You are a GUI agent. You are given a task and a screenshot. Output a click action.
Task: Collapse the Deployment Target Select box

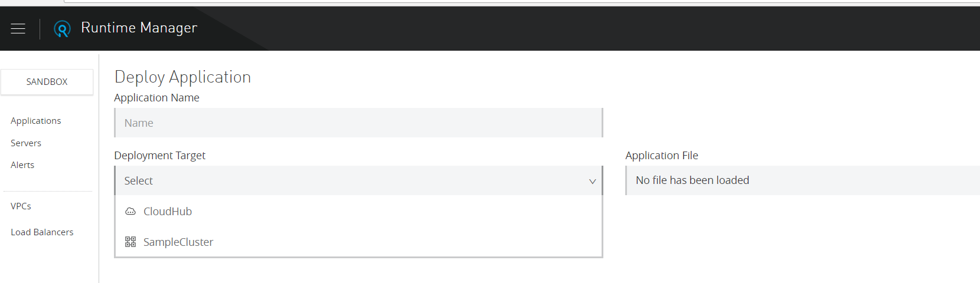tap(354, 181)
